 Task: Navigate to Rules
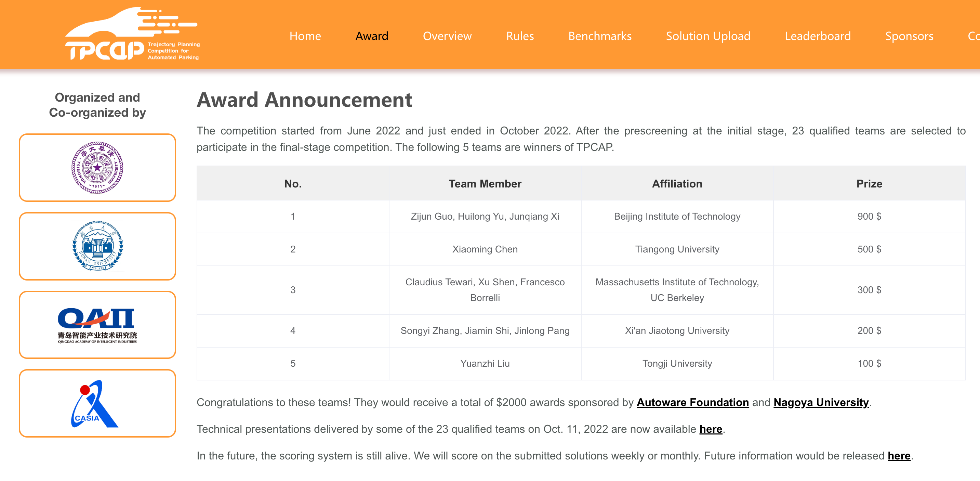520,36
